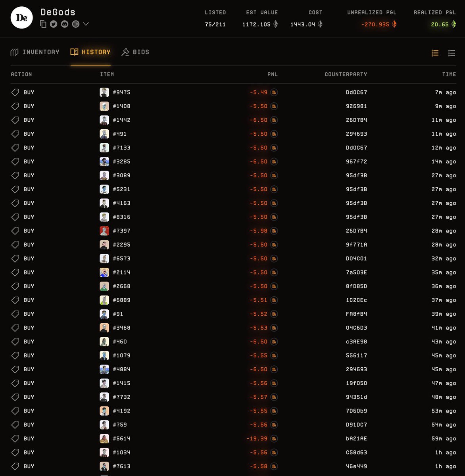The width and height of the screenshot is (465, 476).
Task: Click the currency icon next to -19.39
Action: click(x=274, y=439)
